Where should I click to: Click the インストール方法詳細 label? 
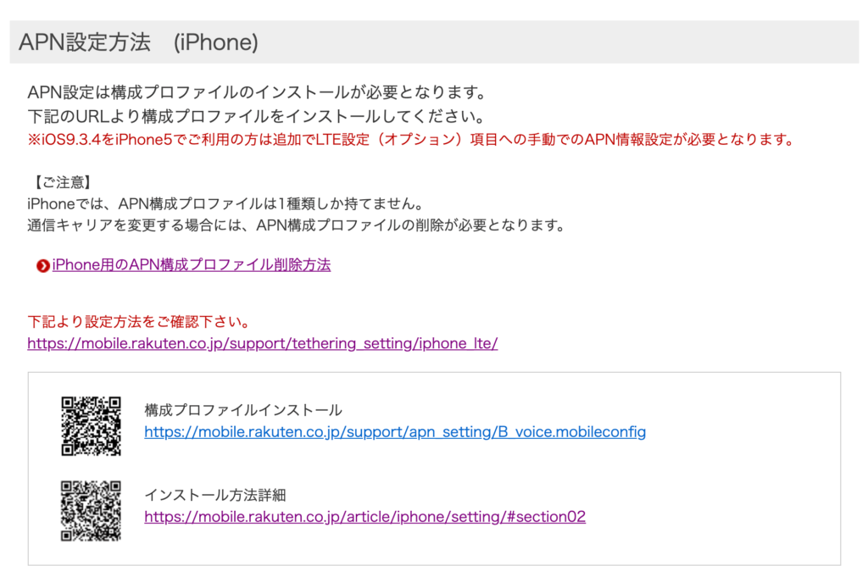[x=214, y=495]
